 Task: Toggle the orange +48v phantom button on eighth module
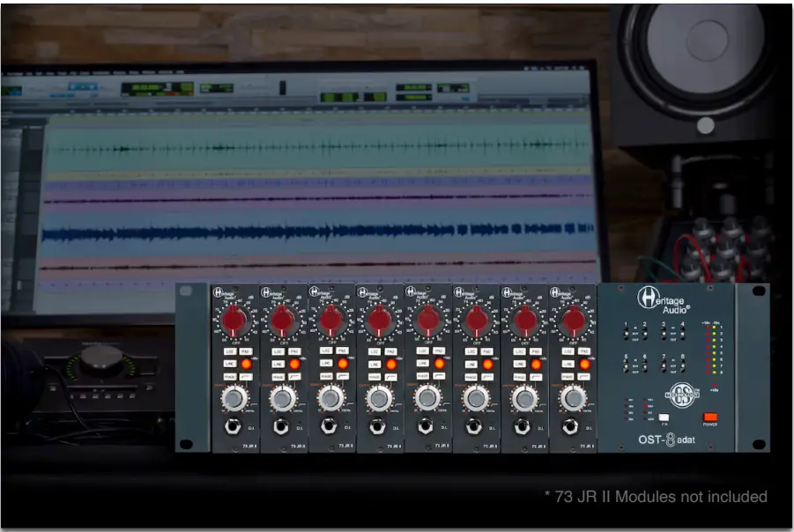click(x=584, y=364)
